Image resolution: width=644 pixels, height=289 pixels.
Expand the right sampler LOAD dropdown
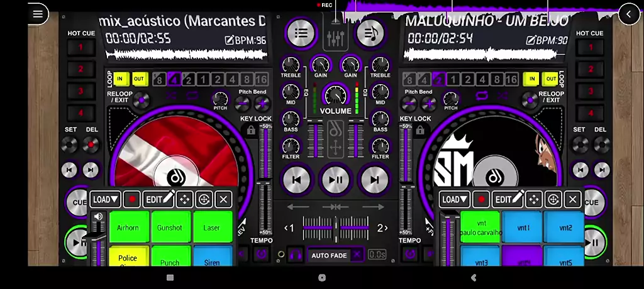(454, 200)
